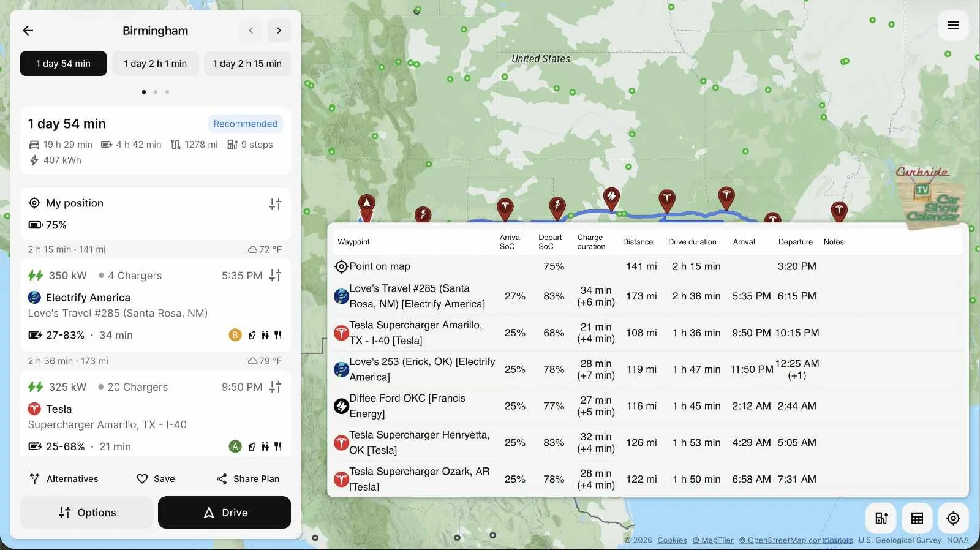Screen dimensions: 980x550
Task: Open the Options button
Action: [x=87, y=513]
